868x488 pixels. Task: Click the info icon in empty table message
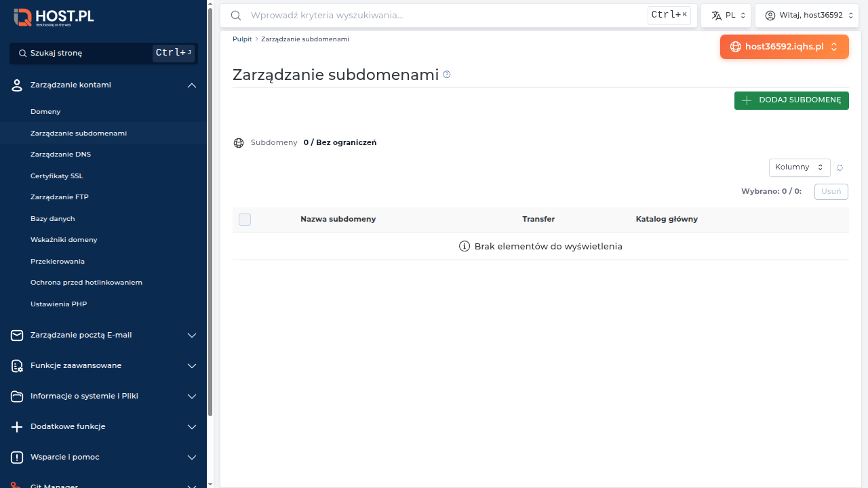[465, 247]
